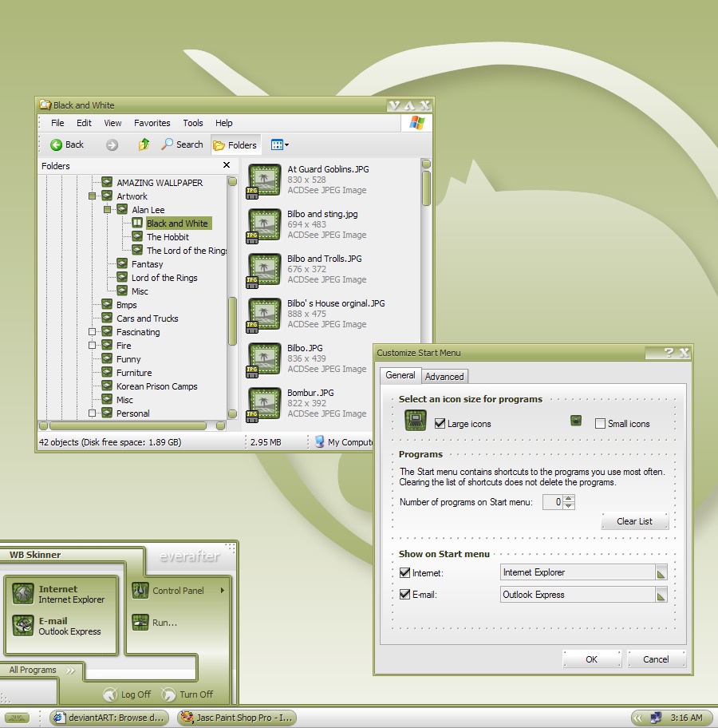Enable the Small icons checkbox
718x728 pixels.
[x=600, y=424]
